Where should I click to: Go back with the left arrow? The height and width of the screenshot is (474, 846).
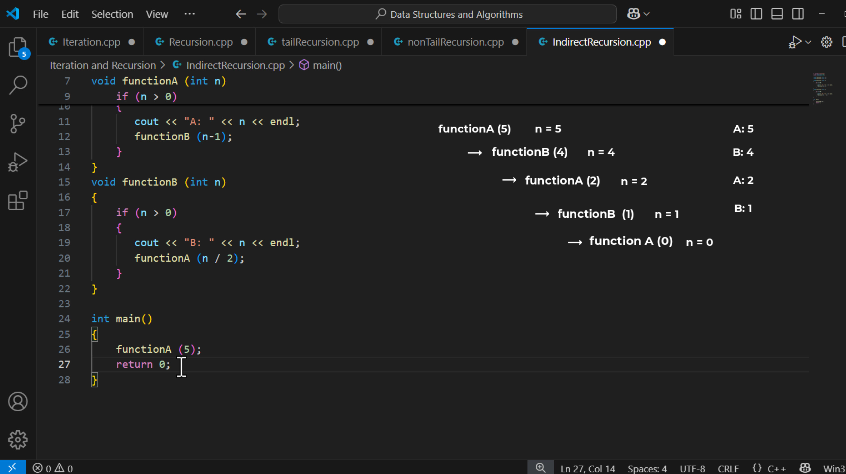[x=241, y=14]
